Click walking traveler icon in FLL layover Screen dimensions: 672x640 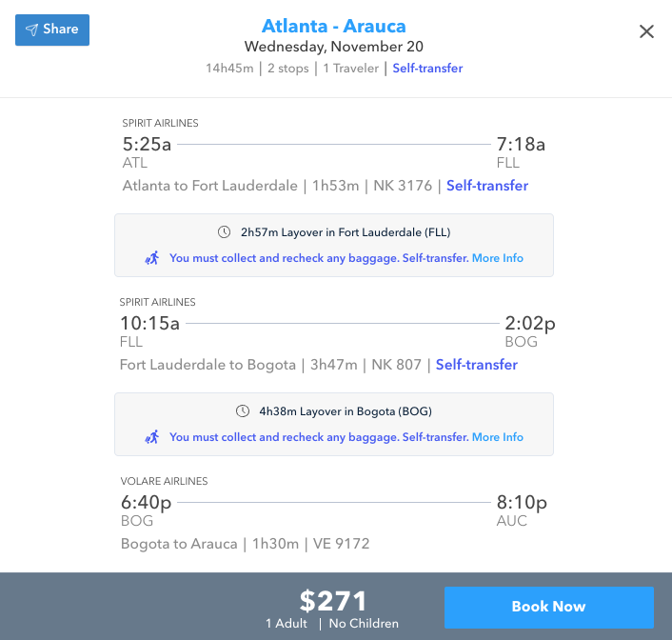(x=151, y=258)
